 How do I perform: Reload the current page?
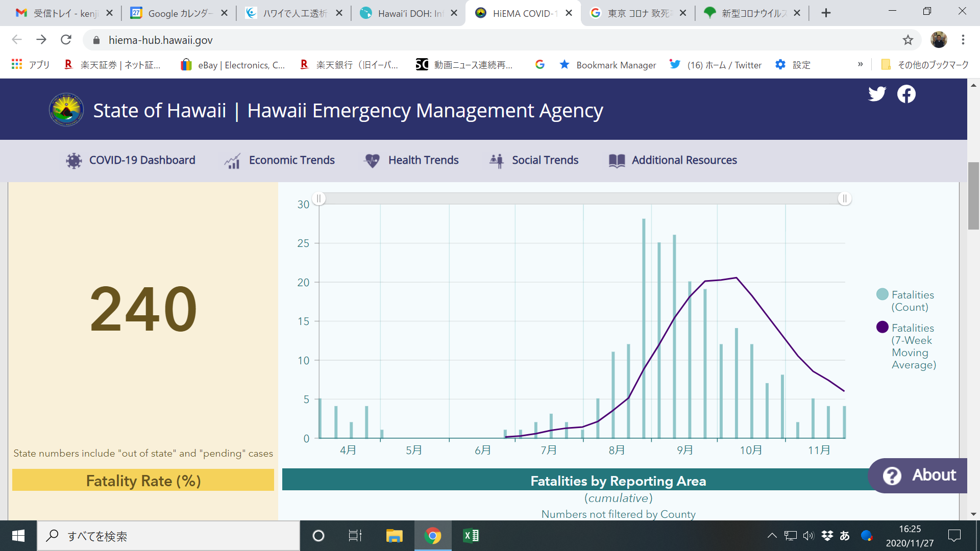pyautogui.click(x=66, y=40)
